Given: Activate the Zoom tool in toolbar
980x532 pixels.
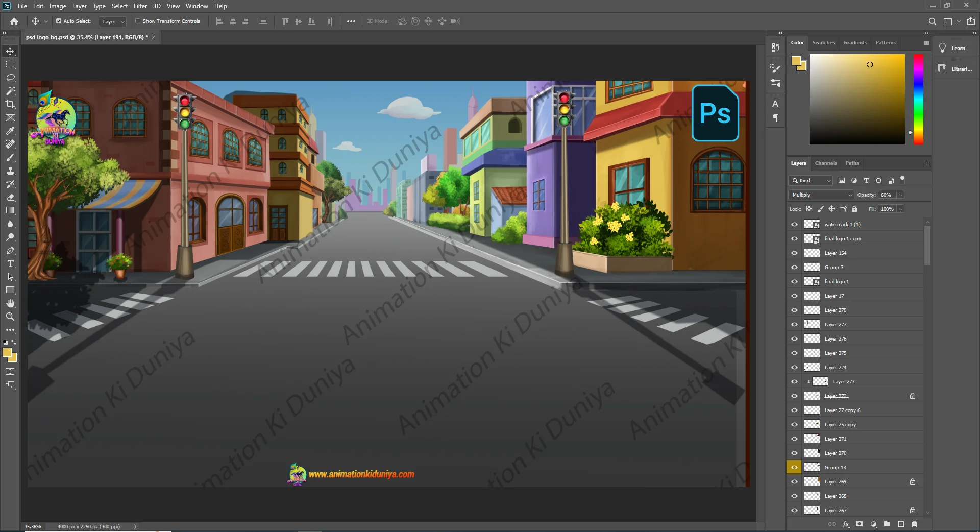Looking at the screenshot, I should pos(10,317).
